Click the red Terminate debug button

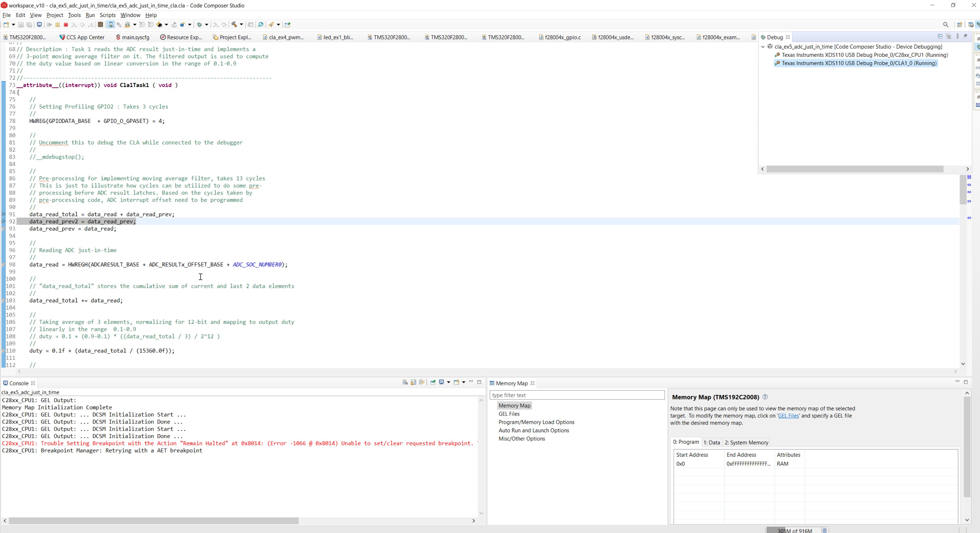click(x=66, y=25)
